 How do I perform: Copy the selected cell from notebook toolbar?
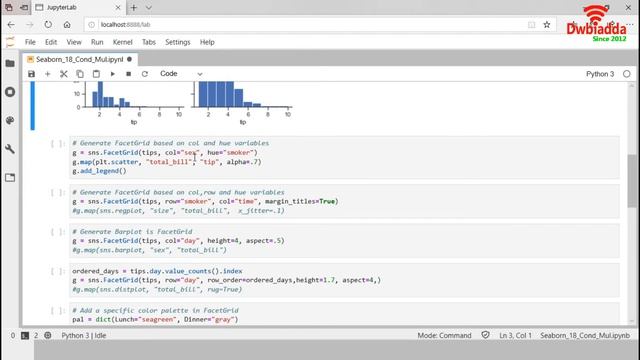click(80, 74)
